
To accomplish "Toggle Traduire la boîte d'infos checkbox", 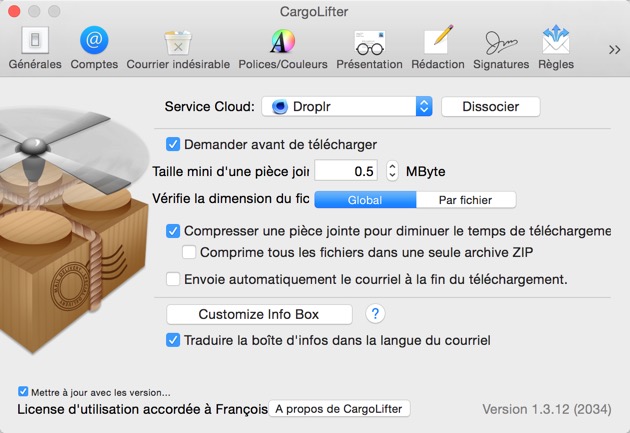I will click(x=173, y=340).
